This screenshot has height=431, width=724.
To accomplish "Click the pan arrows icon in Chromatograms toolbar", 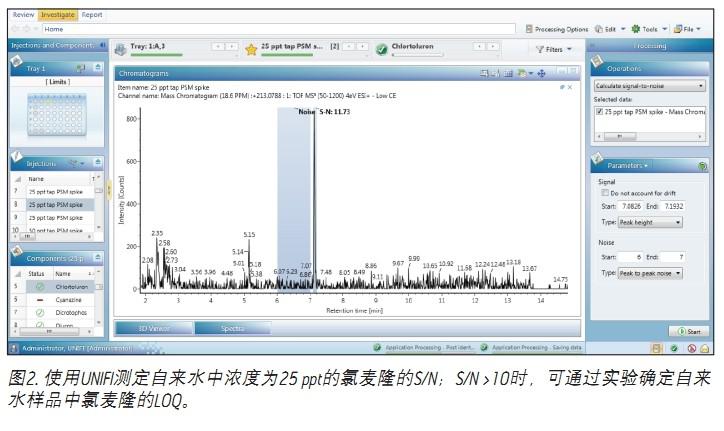I will (x=541, y=73).
